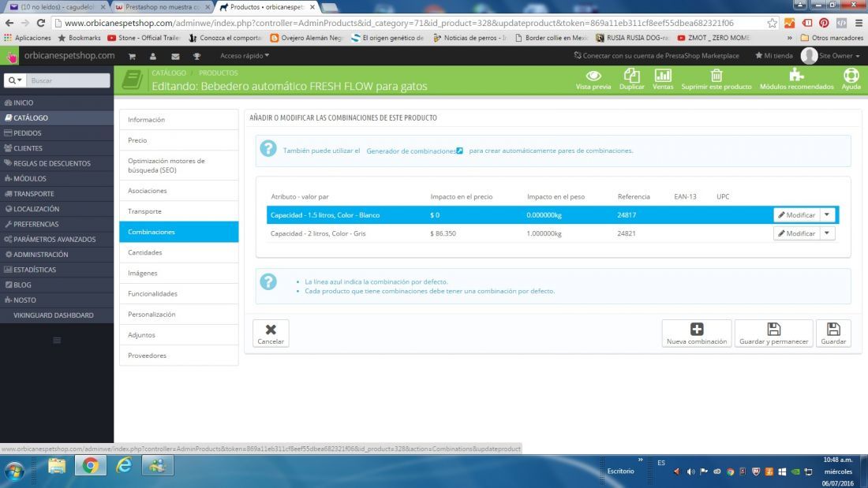Click Conectar con PrestaShop Marketplace link
This screenshot has width=868, height=488.
[657, 56]
